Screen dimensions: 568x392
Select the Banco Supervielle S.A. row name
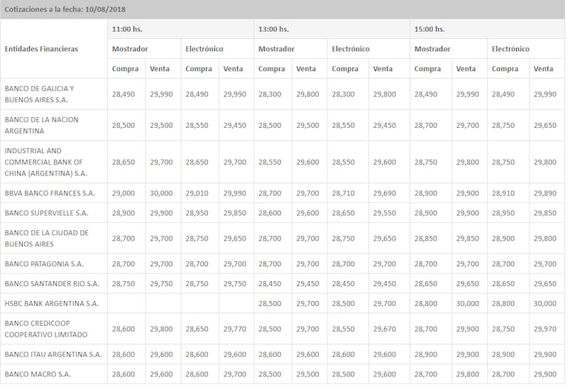tap(46, 213)
